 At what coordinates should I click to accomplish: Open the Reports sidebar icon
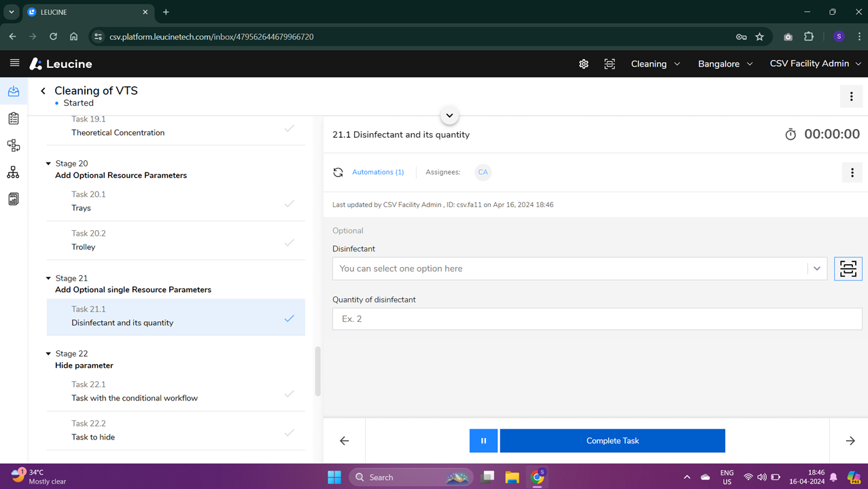pyautogui.click(x=13, y=198)
